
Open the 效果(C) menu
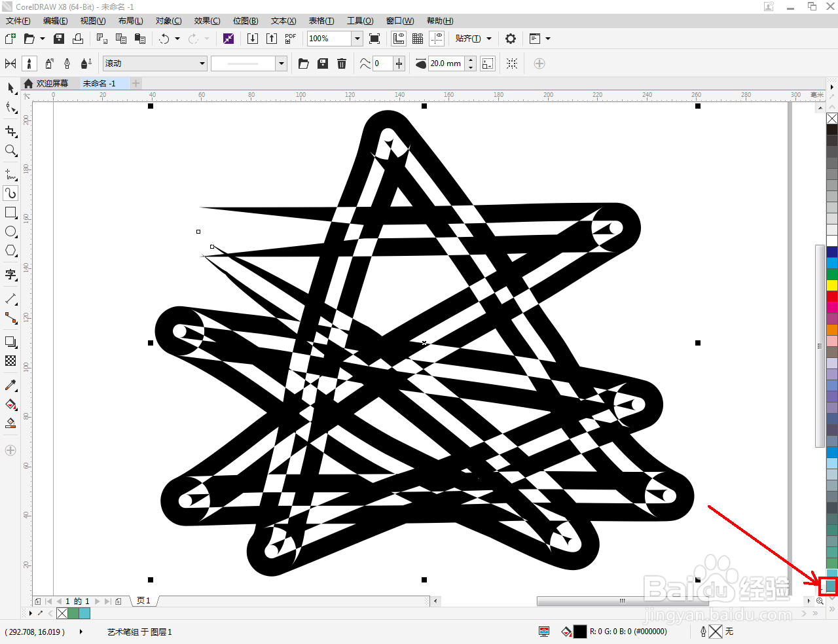(207, 21)
